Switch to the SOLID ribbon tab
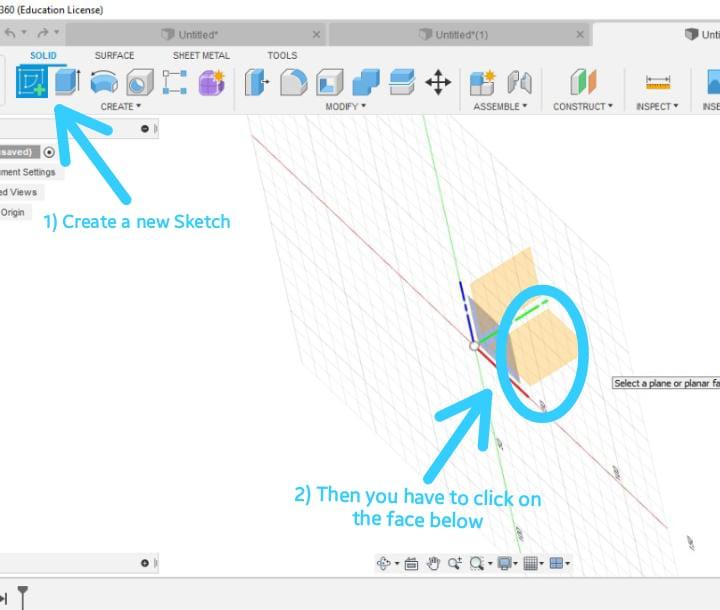720x610 pixels. click(43, 56)
